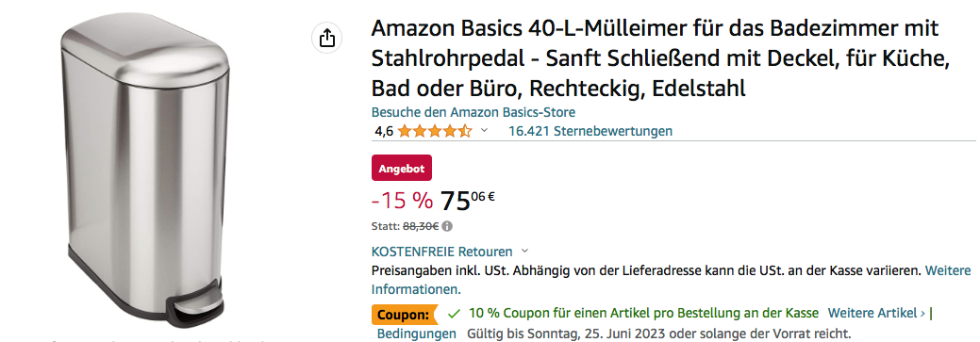Viewport: 980px width, 342px height.
Task: Open info icon next to 88,30€ price
Action: [x=447, y=226]
